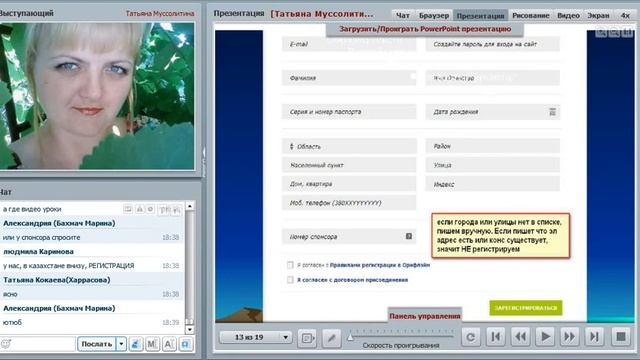The width and height of the screenshot is (640, 360).
Task: Switch to the Видео tab
Action: coord(569,16)
